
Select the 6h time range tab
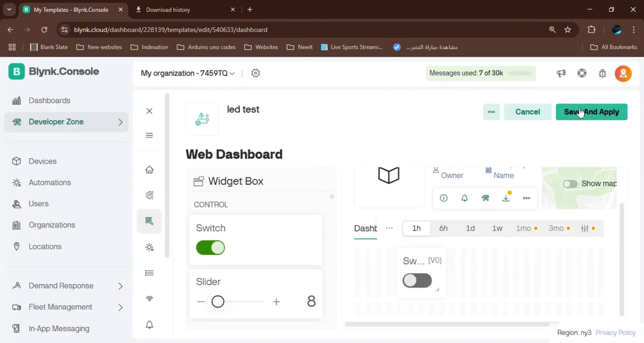443,228
